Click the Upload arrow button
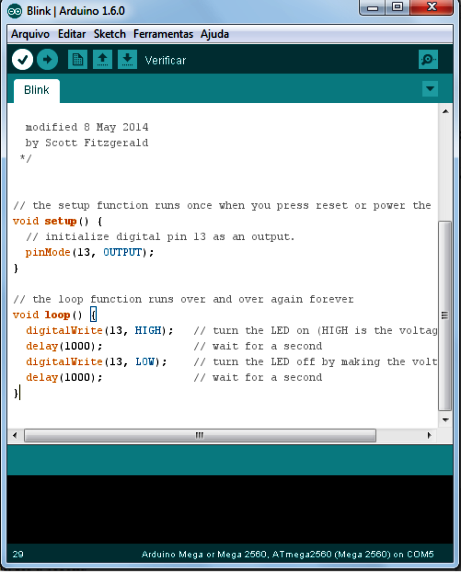Viewport: 461px width, 573px height. [47, 60]
